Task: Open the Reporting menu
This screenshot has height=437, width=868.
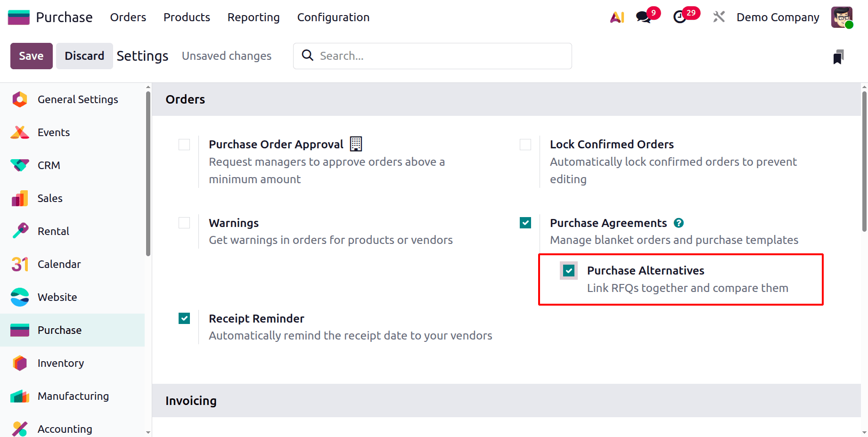Action: tap(253, 17)
